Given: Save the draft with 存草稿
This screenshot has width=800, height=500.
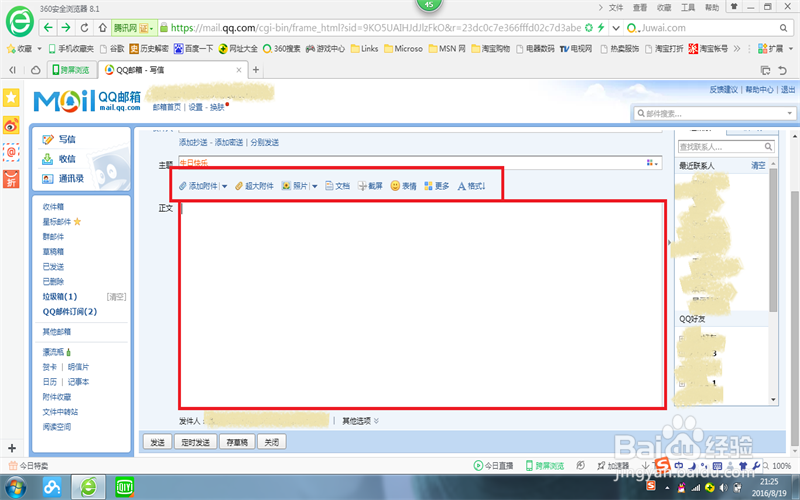Looking at the screenshot, I should pyautogui.click(x=237, y=442).
